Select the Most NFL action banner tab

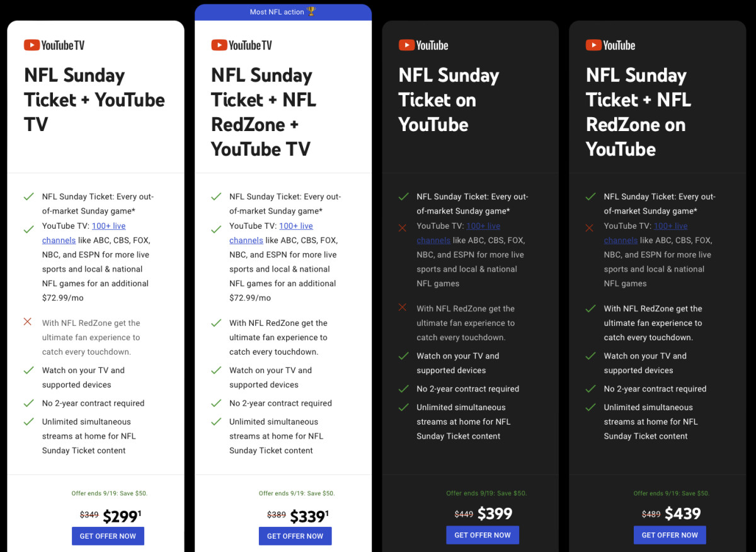[283, 11]
